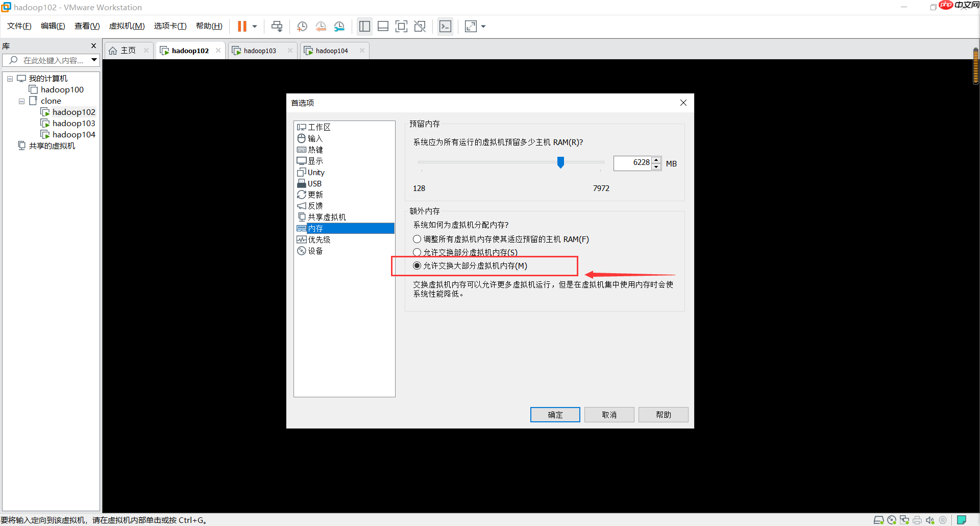Click the 确定 button to confirm
This screenshot has width=980, height=526.
(x=555, y=414)
